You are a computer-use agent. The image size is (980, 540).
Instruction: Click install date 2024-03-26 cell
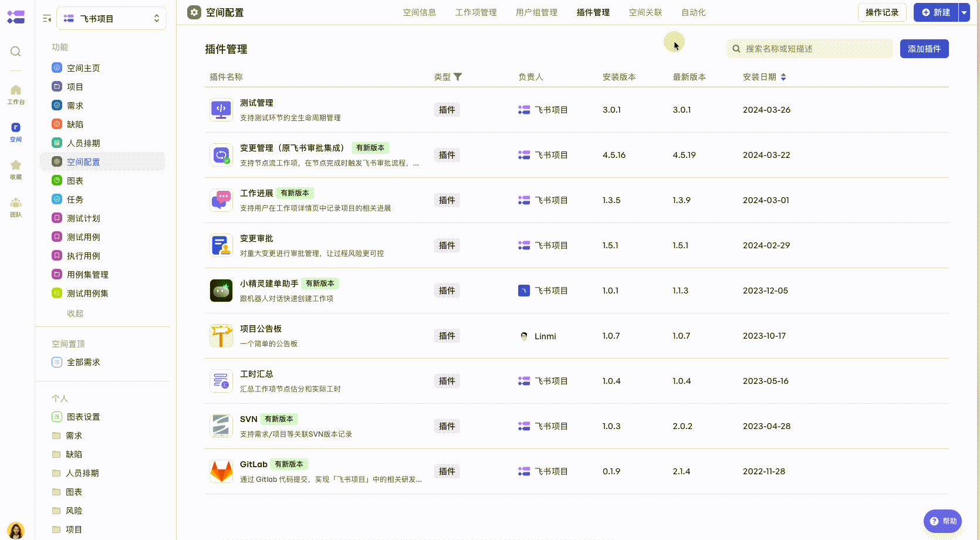point(766,110)
